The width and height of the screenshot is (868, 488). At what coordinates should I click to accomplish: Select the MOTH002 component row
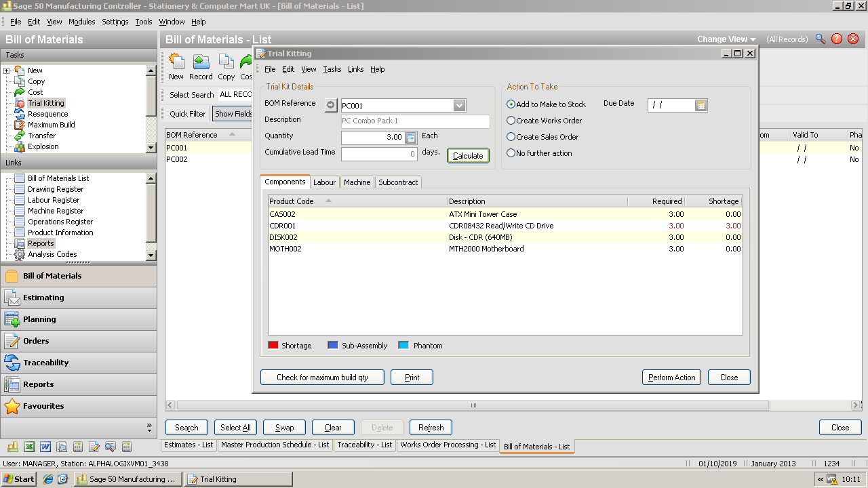click(x=505, y=249)
